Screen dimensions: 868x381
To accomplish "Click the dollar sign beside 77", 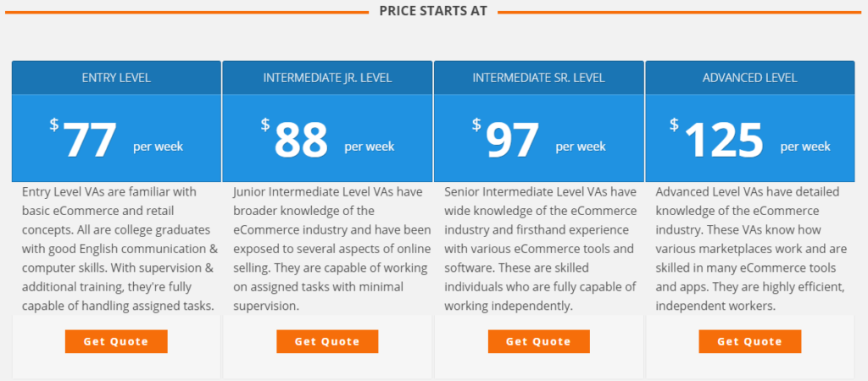I will 53,125.
